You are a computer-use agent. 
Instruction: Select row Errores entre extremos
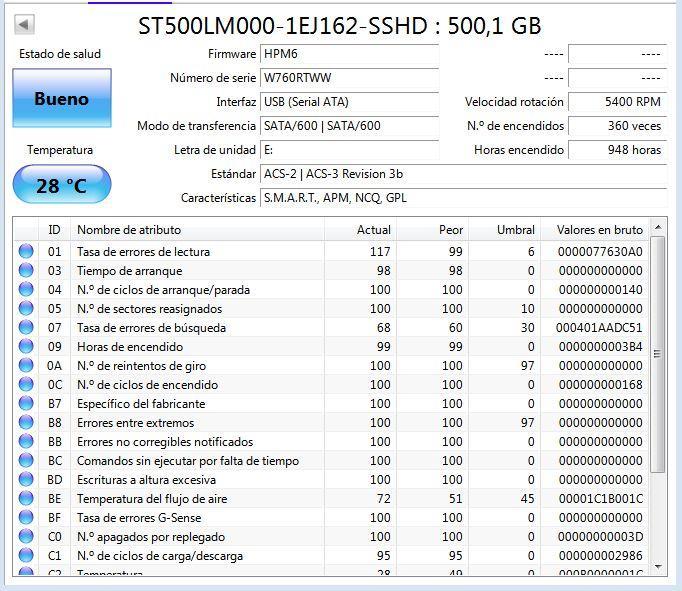(x=331, y=422)
